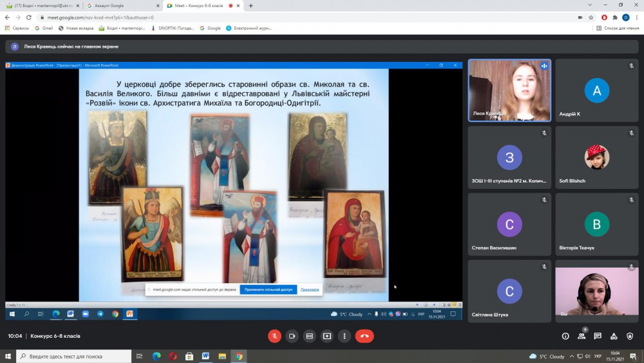
Task: Select Sofi Blishch participant tile
Action: (597, 157)
